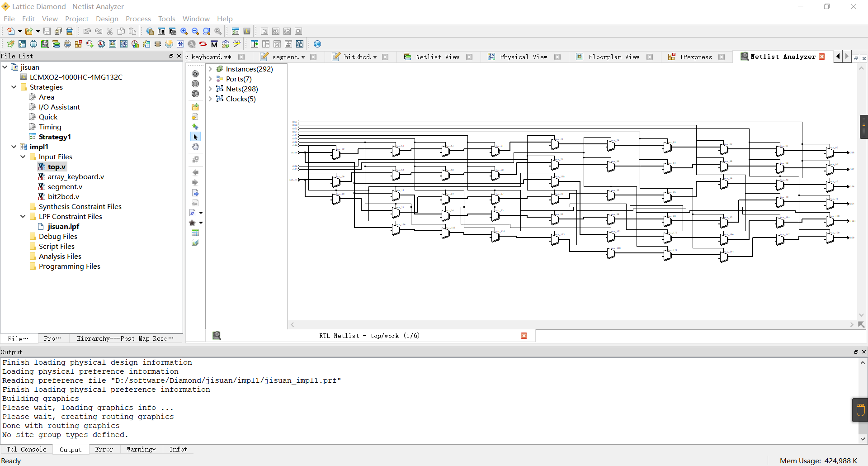Expand the Instances(292) node
Screen dimensions: 868x466
[210, 69]
